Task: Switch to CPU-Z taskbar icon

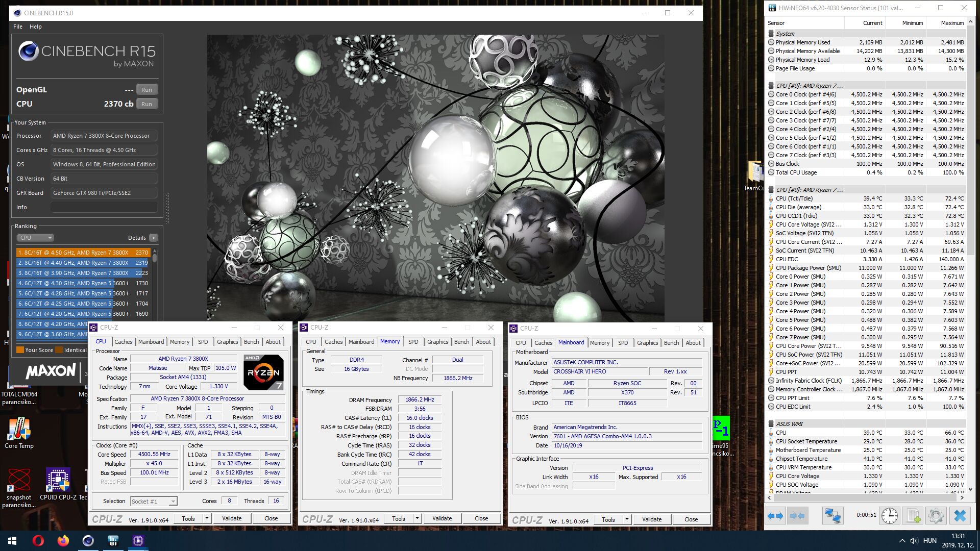Action: pyautogui.click(x=138, y=540)
